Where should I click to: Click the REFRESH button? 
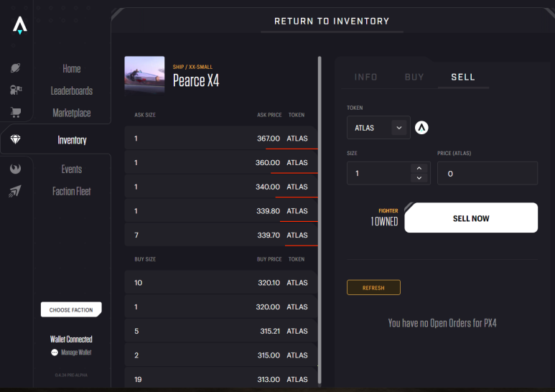(x=373, y=288)
